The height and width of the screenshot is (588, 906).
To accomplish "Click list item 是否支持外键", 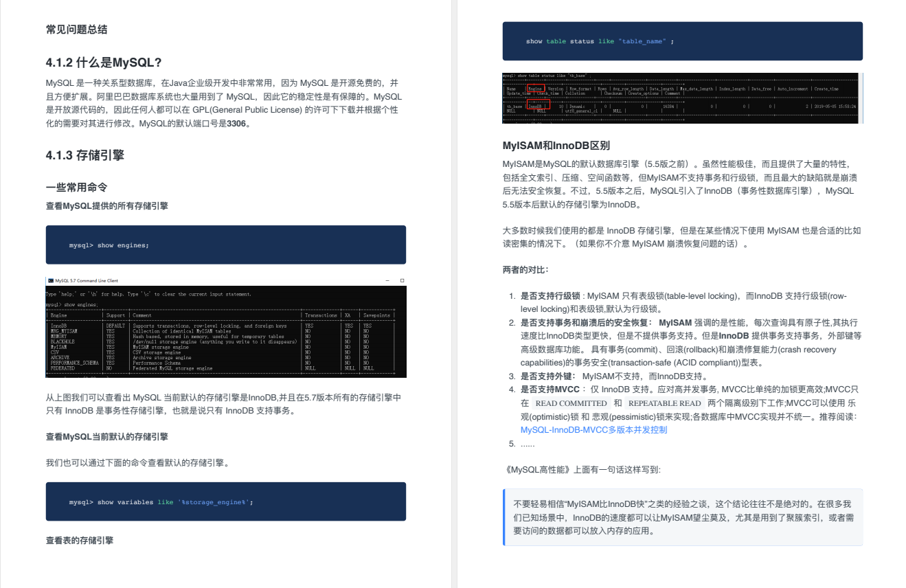I will [x=614, y=376].
